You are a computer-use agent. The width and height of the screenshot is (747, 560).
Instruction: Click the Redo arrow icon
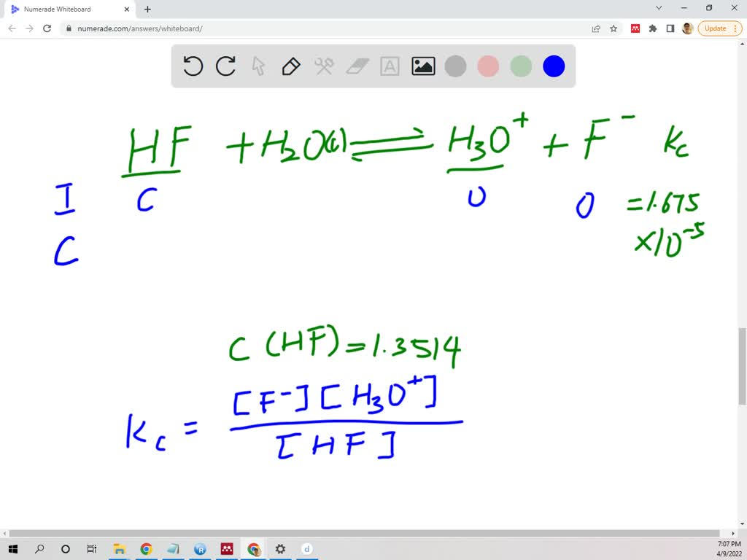point(225,66)
